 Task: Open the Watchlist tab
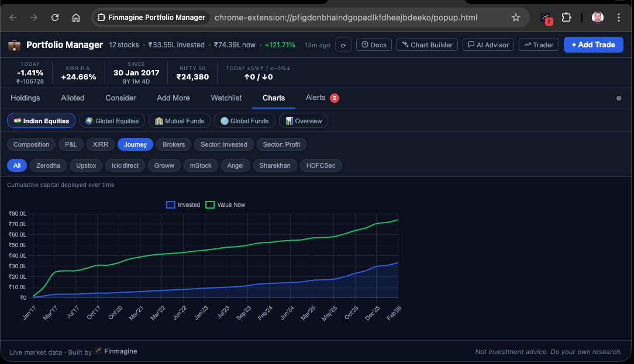(226, 98)
